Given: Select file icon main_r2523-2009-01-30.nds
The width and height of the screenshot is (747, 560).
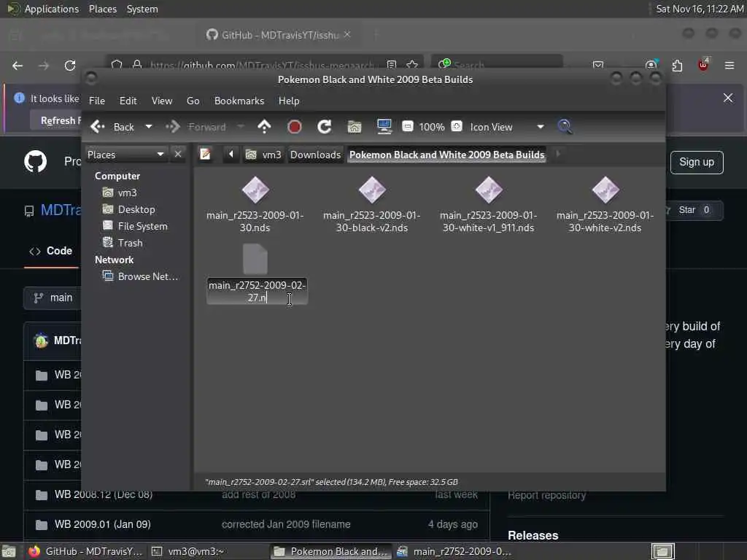Looking at the screenshot, I should pos(255,190).
